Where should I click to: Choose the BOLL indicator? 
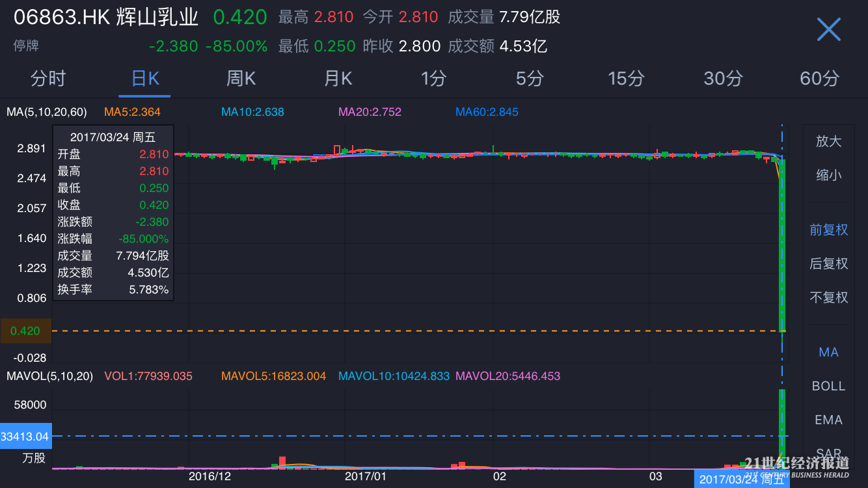828,386
